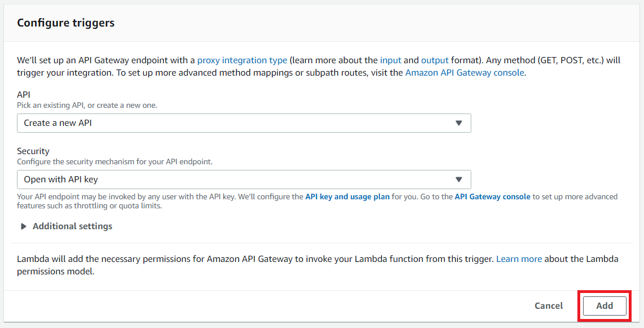Click the "Configure the security mechanism" hint text
Image resolution: width=644 pixels, height=328 pixels.
coord(115,161)
